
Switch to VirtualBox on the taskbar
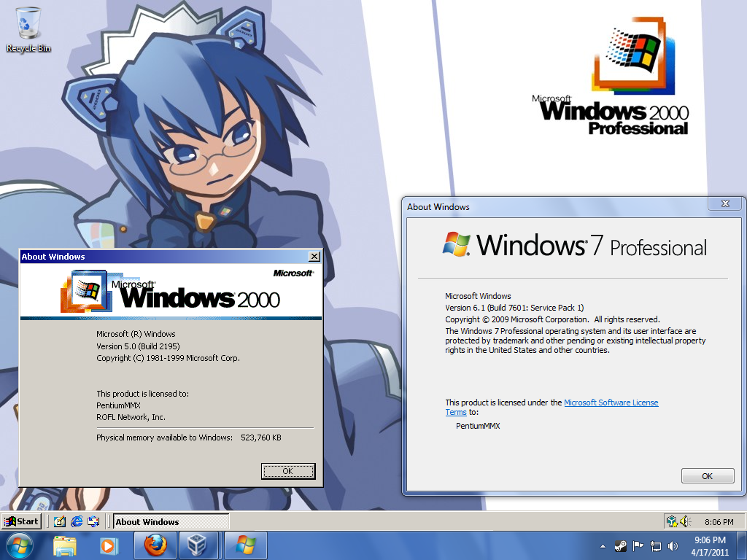click(x=198, y=545)
